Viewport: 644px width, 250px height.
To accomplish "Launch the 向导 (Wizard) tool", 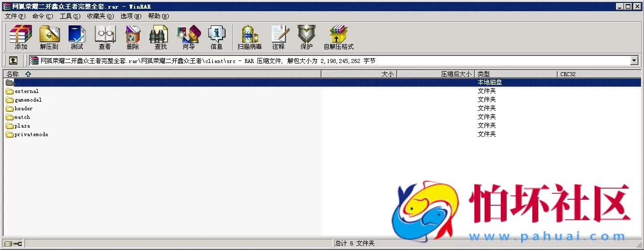I will pos(188,37).
